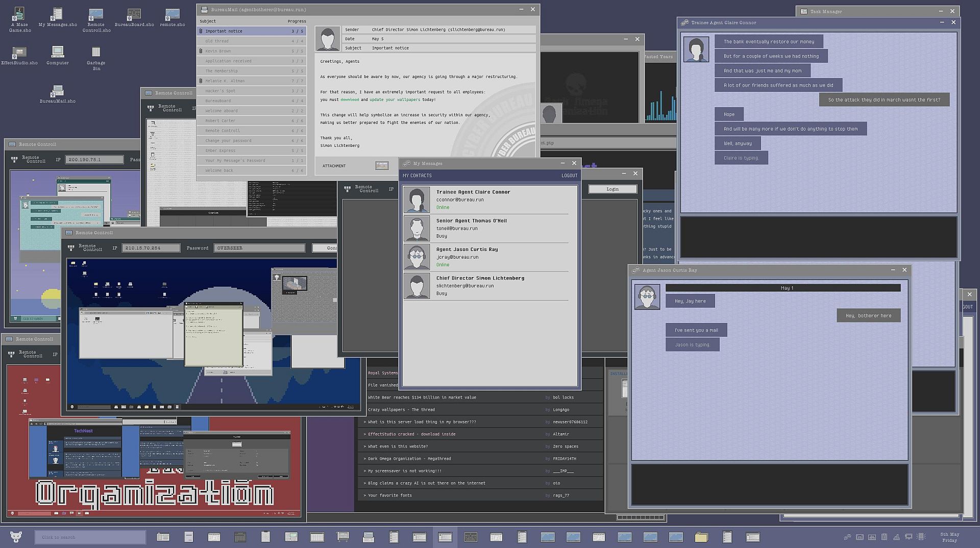Viewport: 980px width, 548px height.
Task: Click the vibrating phone tray icon
Action: 921,537
